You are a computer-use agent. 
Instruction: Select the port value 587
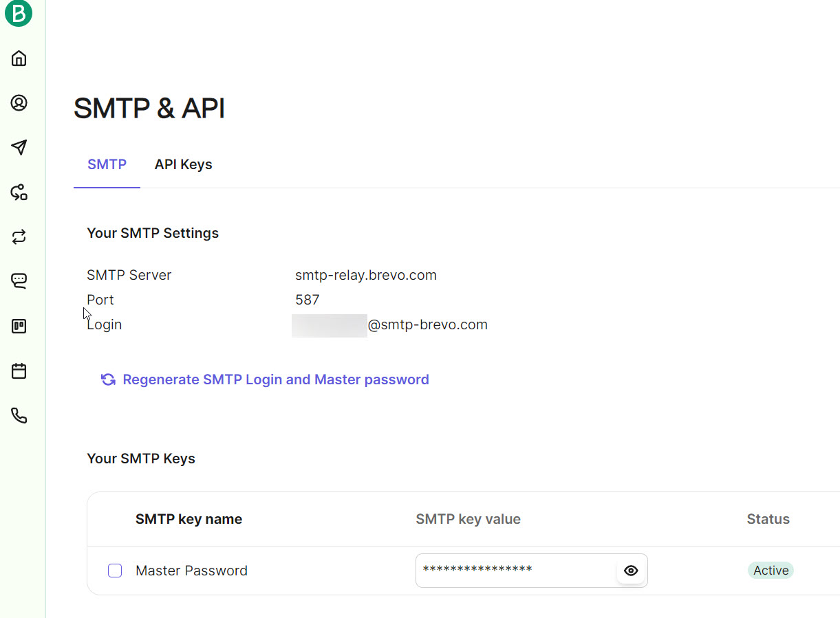[x=308, y=300]
